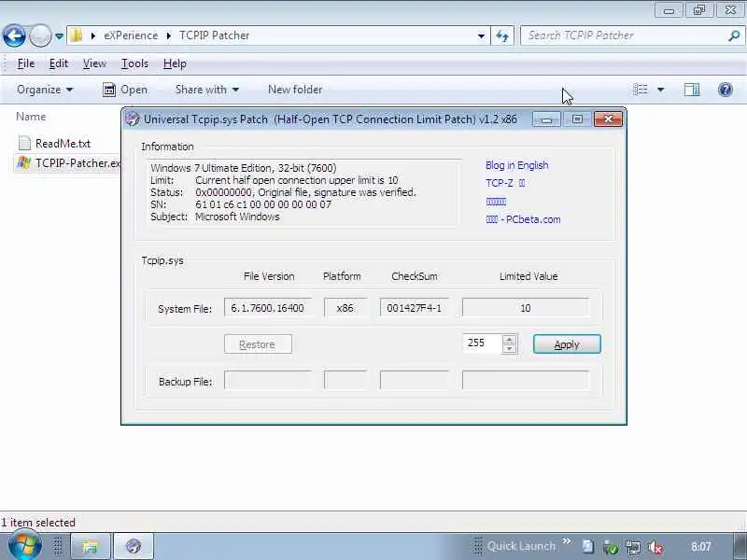Go back with the Explorer back arrow
Viewport: 747px width, 560px height.
click(14, 35)
